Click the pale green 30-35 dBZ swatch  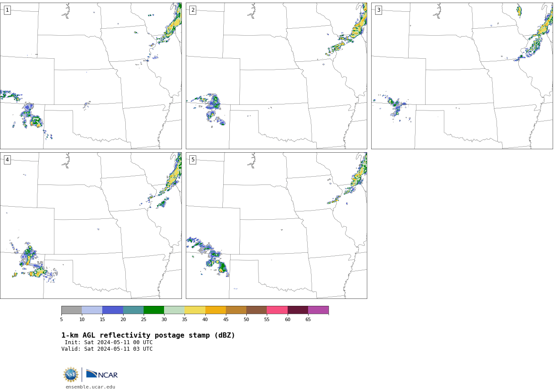pyautogui.click(x=174, y=310)
